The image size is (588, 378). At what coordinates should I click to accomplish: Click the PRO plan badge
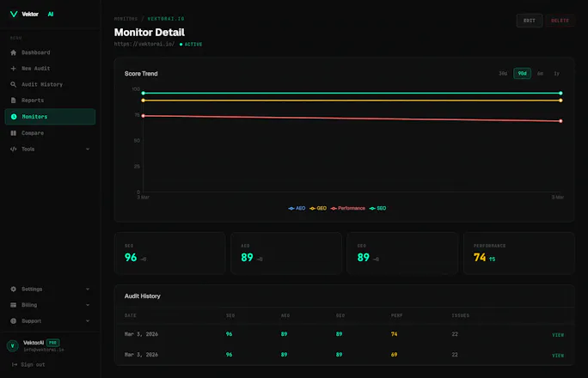[x=53, y=343]
